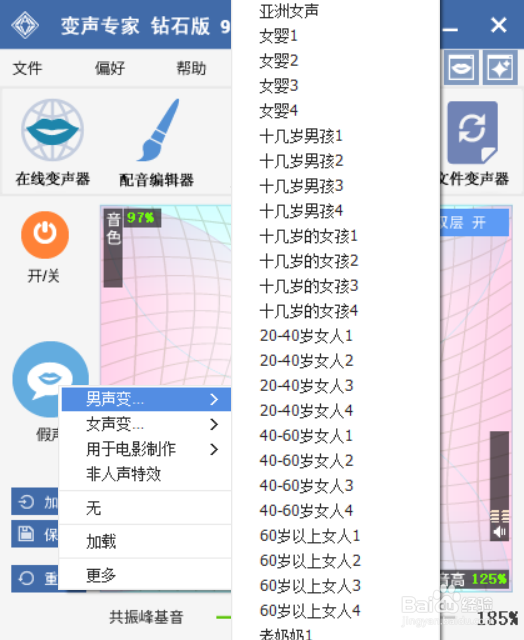Choose 女婴2 voice preset
This screenshot has width=524, height=640.
coord(279,61)
